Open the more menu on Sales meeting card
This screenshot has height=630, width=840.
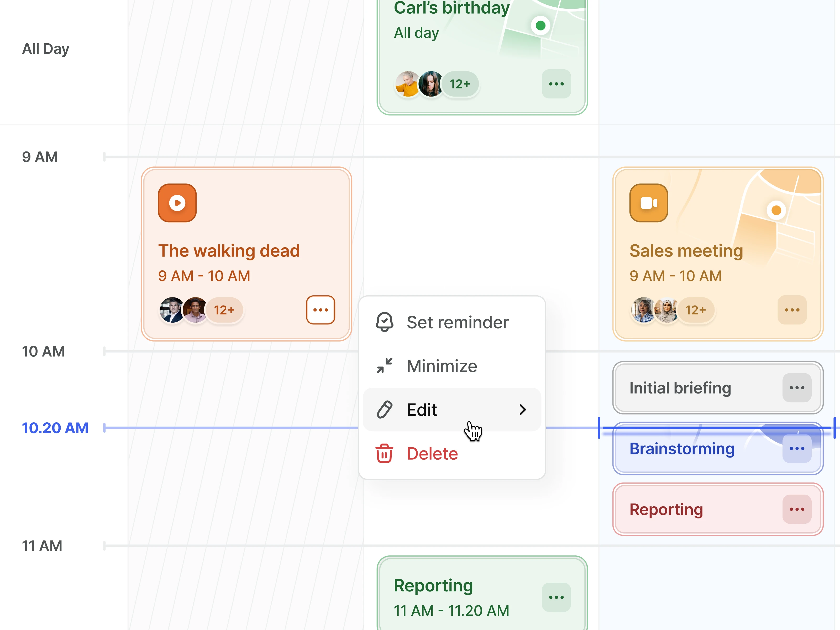click(792, 310)
